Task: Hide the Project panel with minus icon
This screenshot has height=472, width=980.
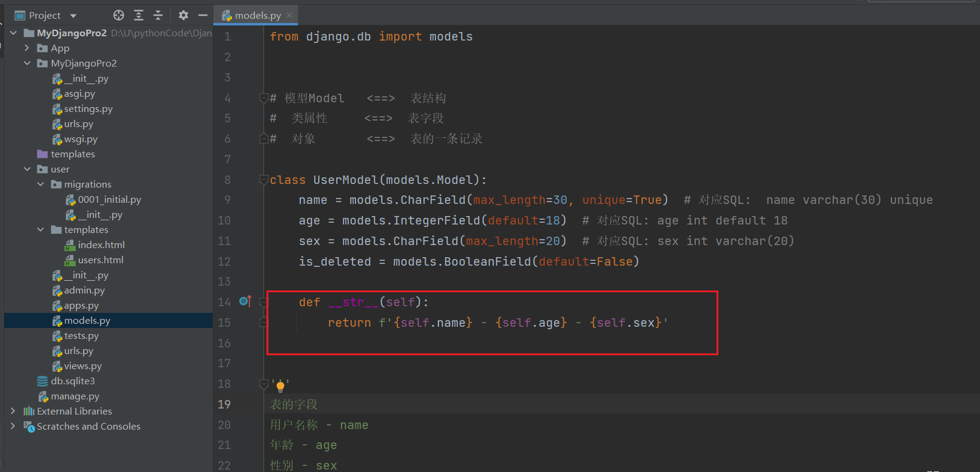Action: coord(203,15)
